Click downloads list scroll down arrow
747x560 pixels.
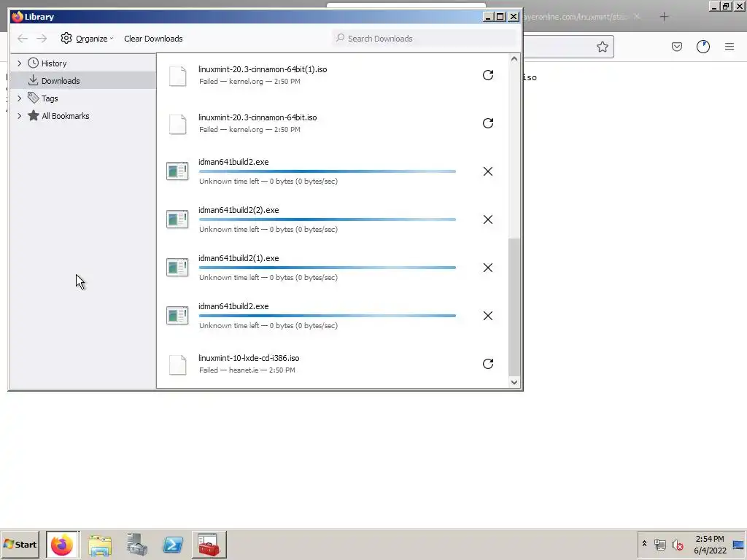click(x=514, y=382)
